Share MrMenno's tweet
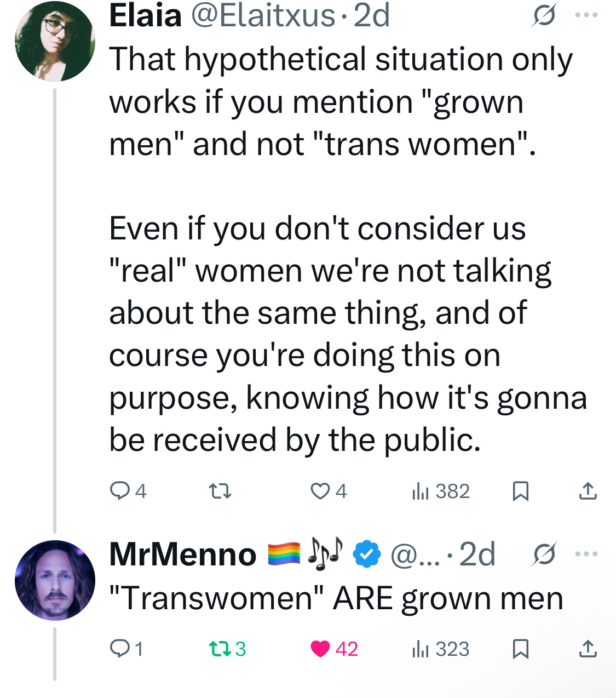Screen dimensions: 616x698 tap(588, 649)
